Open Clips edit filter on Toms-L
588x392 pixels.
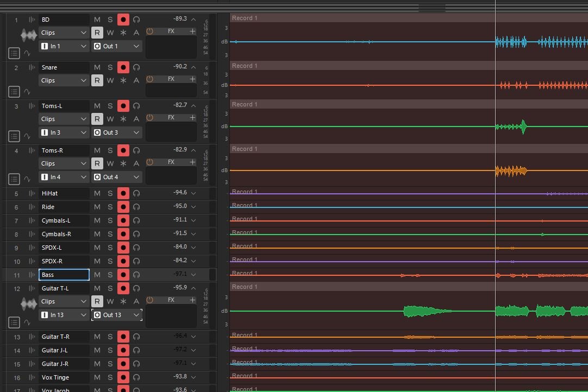[64, 119]
